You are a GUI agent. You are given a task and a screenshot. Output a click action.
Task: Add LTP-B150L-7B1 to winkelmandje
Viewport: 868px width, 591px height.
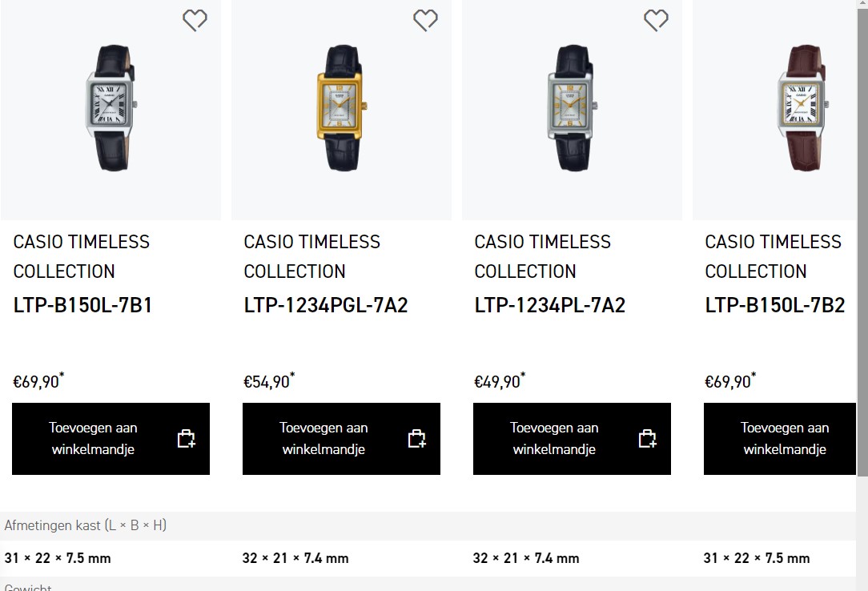click(x=111, y=439)
